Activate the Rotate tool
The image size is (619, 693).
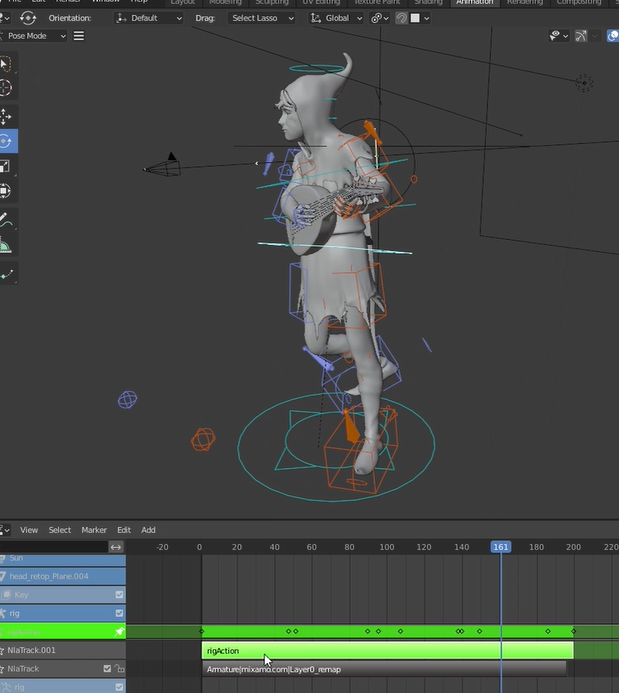(x=5, y=141)
